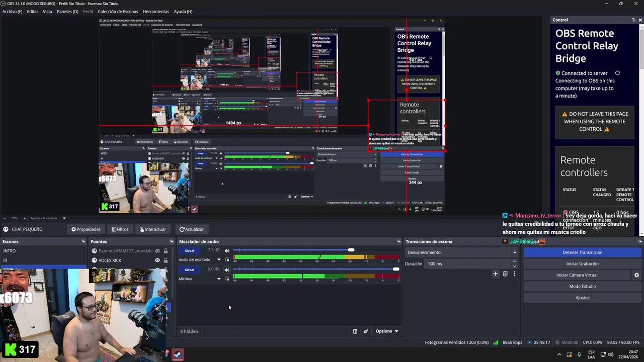644x362 pixels.
Task: Show hidden system tray icons
Action: [x=559, y=354]
